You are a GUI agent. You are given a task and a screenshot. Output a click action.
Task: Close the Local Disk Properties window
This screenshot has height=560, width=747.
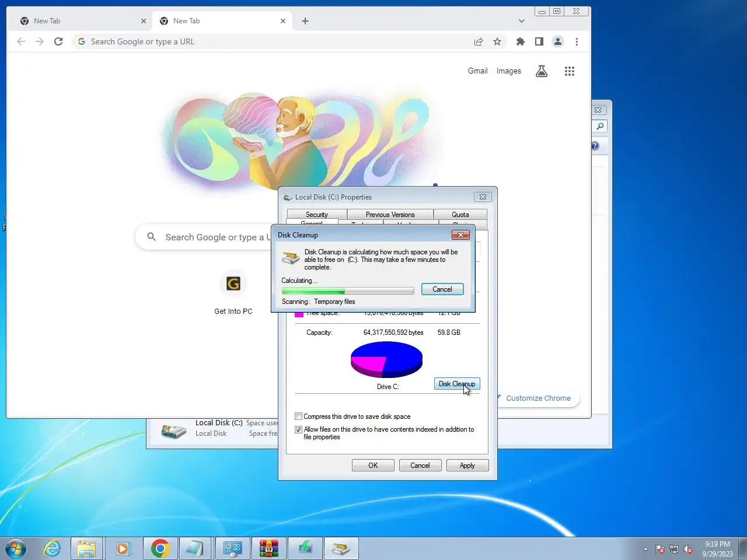pos(483,197)
